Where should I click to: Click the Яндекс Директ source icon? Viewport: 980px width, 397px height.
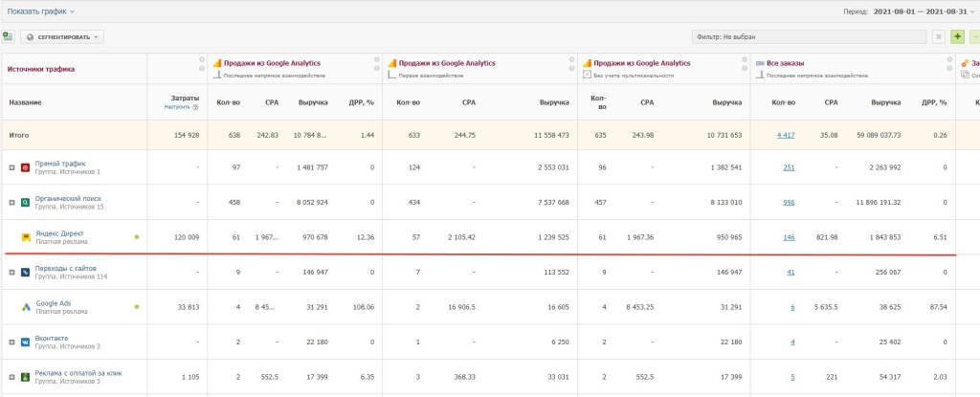pos(26,236)
